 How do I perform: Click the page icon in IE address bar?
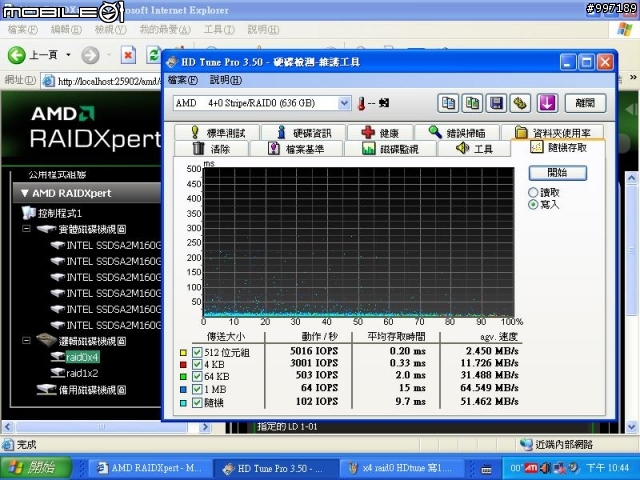click(49, 81)
